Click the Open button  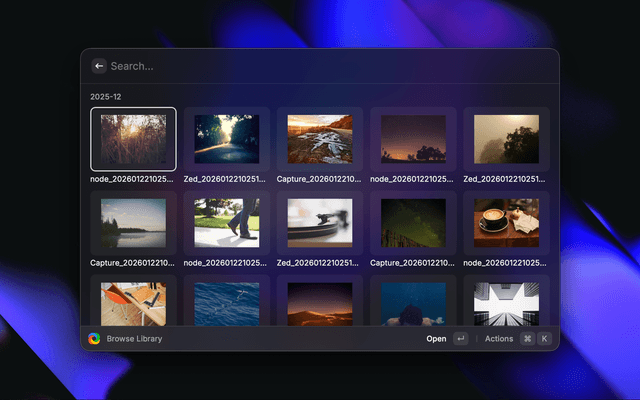[x=436, y=339]
